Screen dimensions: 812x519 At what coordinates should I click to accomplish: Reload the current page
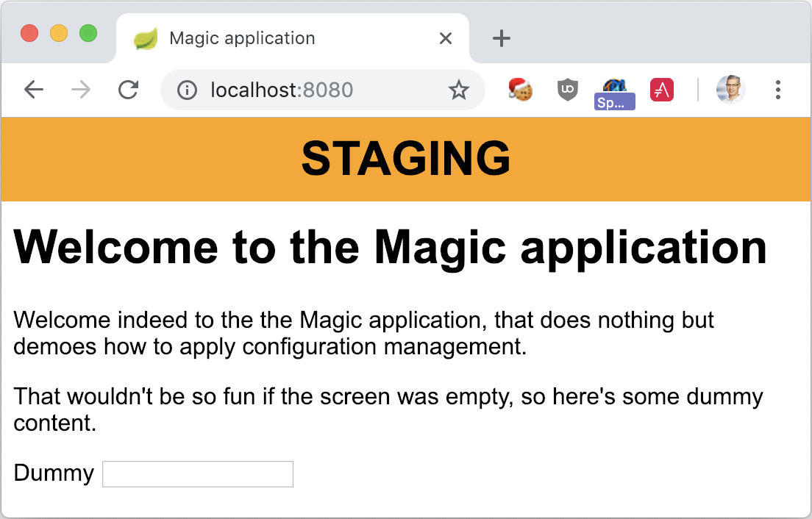coord(129,89)
